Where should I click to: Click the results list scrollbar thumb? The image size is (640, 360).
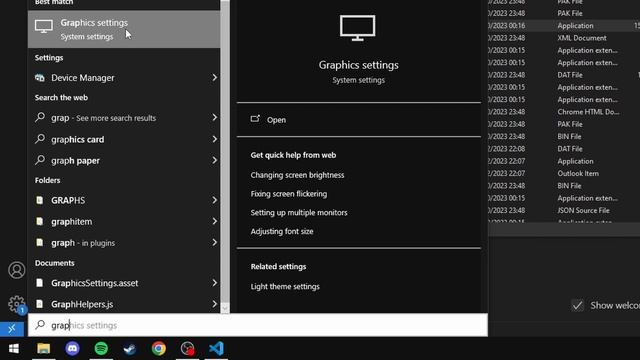pos(224,151)
